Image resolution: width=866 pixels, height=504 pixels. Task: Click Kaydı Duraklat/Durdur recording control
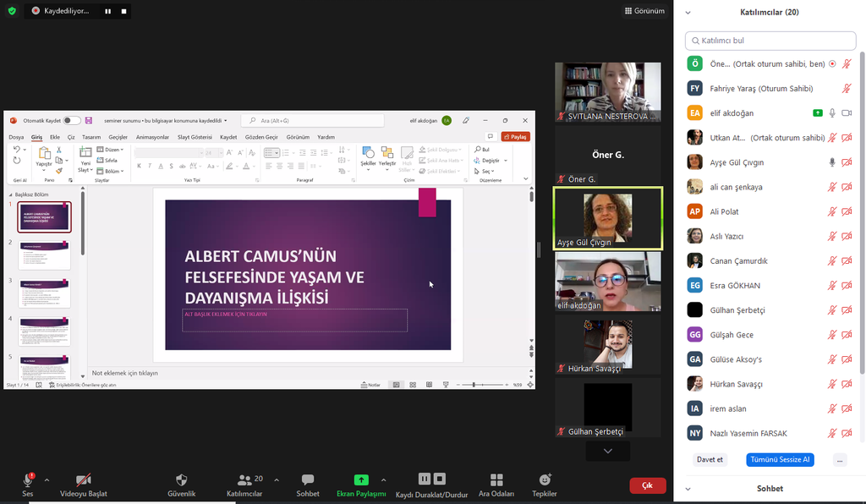[x=431, y=485]
